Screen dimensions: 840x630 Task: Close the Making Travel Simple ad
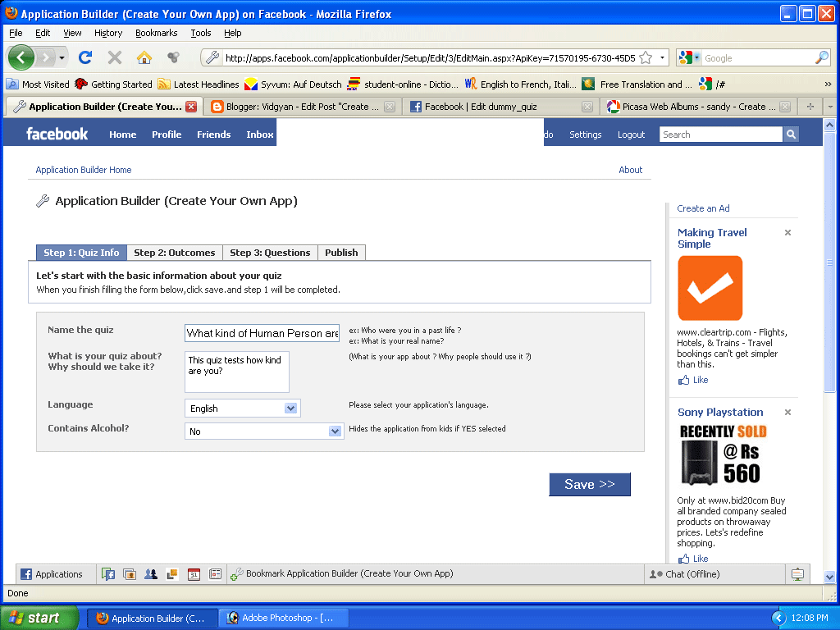tap(787, 232)
